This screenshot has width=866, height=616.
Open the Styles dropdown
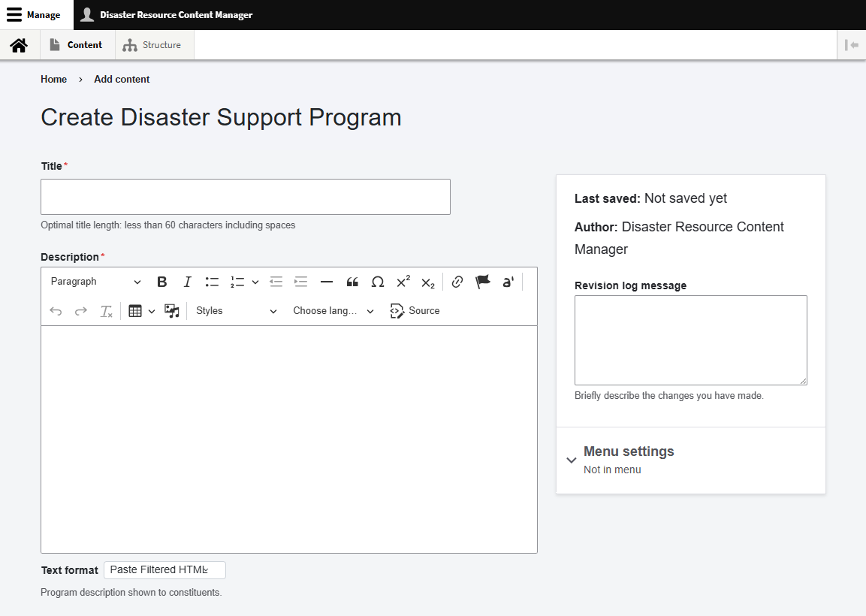click(x=237, y=311)
